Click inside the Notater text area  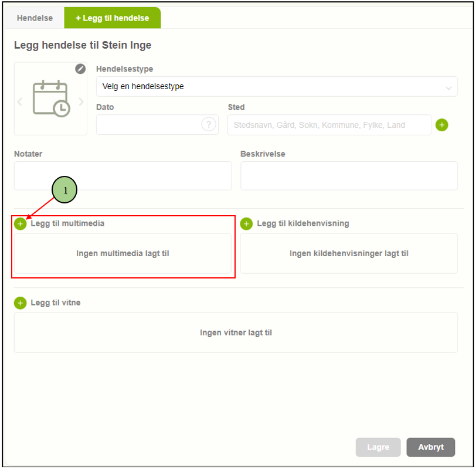point(123,176)
